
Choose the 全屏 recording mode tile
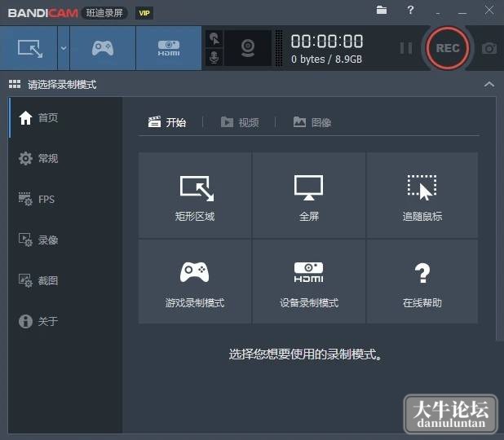[309, 196]
